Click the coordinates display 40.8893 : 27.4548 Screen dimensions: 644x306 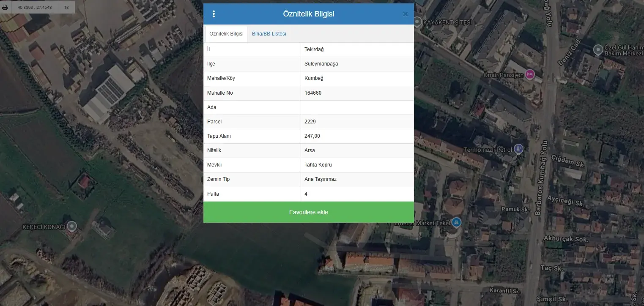pyautogui.click(x=35, y=7)
